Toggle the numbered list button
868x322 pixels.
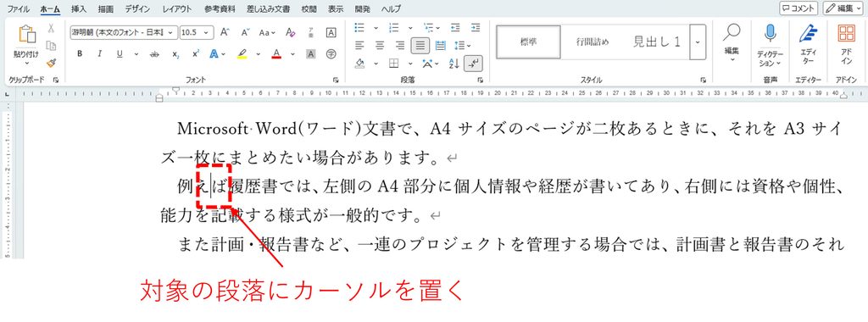[394, 27]
